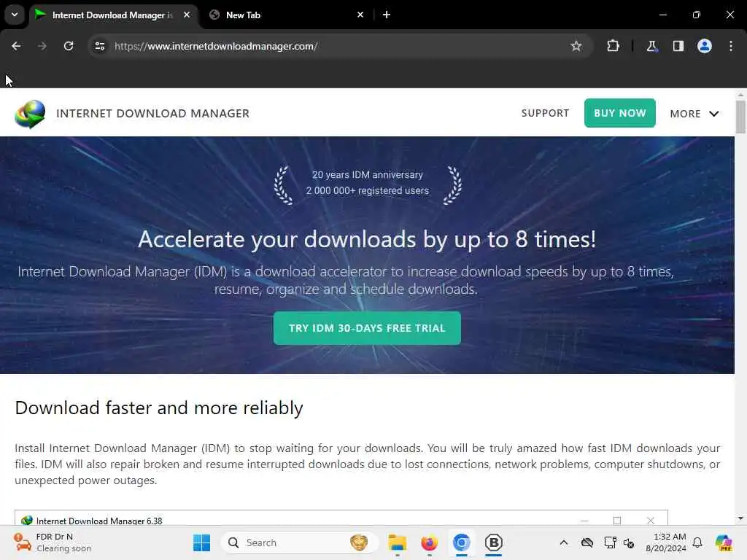Click the taskbar Search box
Image resolution: width=747 pixels, height=560 pixels.
pos(300,542)
